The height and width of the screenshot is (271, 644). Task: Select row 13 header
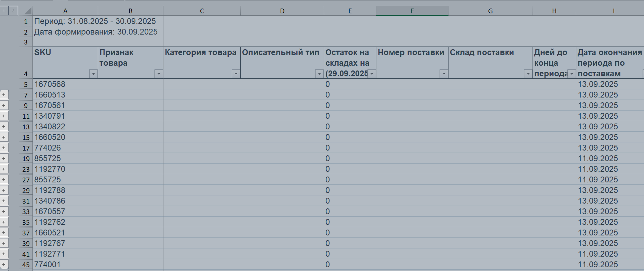click(26, 127)
